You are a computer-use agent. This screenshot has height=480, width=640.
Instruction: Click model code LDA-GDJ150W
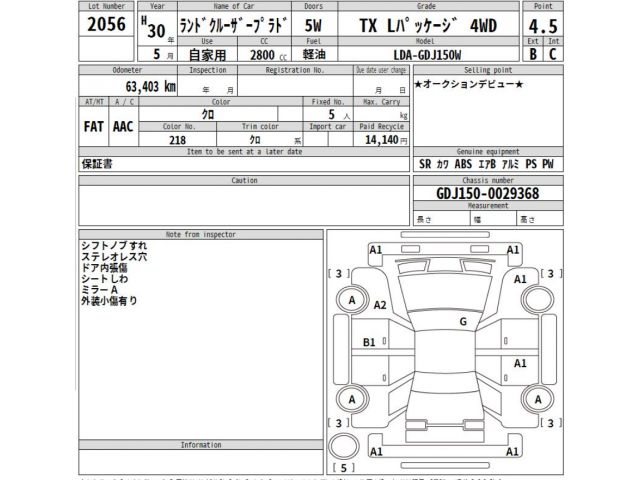[x=427, y=55]
